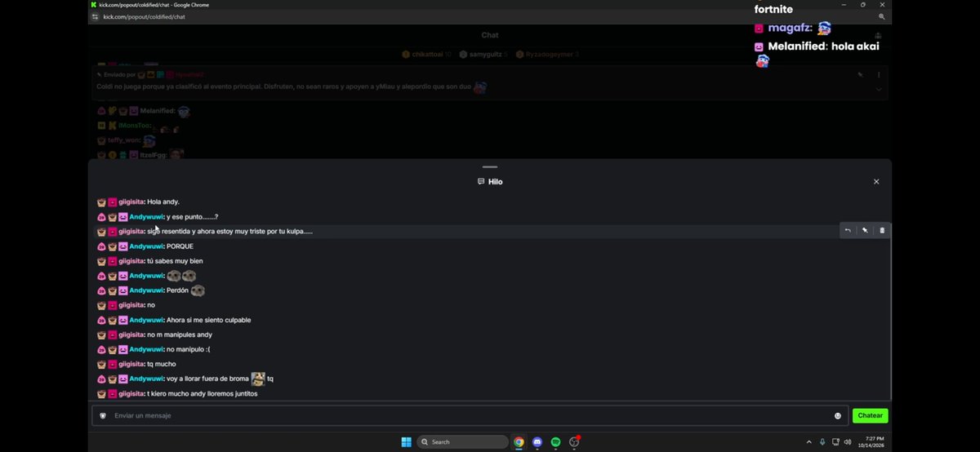Viewport: 980px width, 452px height.
Task: Open the pinned message three-dot menu
Action: 879,74
